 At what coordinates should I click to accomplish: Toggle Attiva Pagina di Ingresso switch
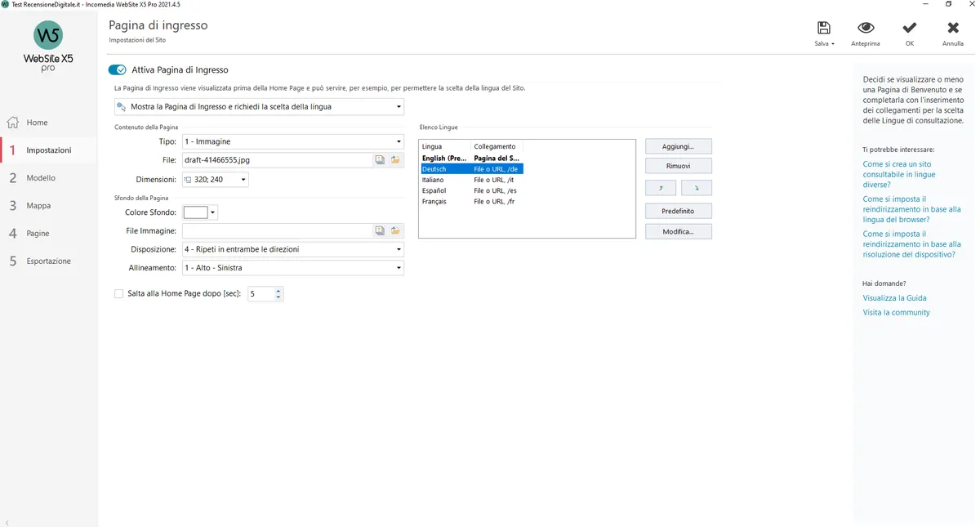point(118,70)
